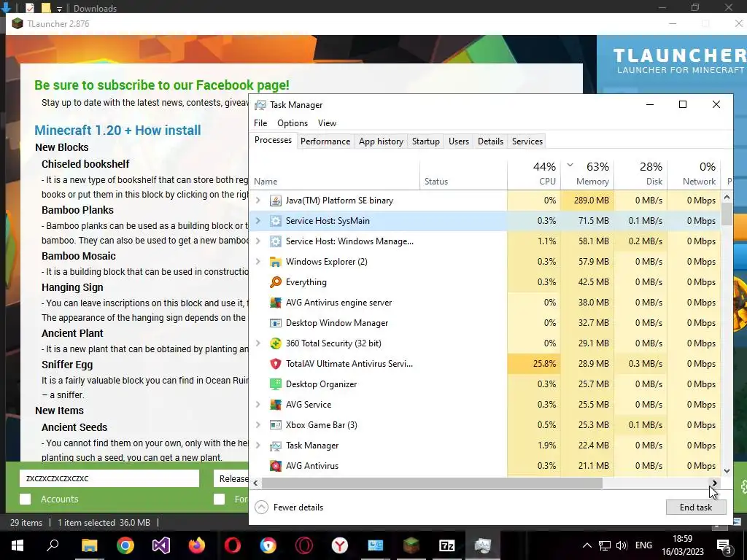747x560 pixels.
Task: Toggle the checkbox next to 'For' in TLauncher
Action: coord(219,499)
